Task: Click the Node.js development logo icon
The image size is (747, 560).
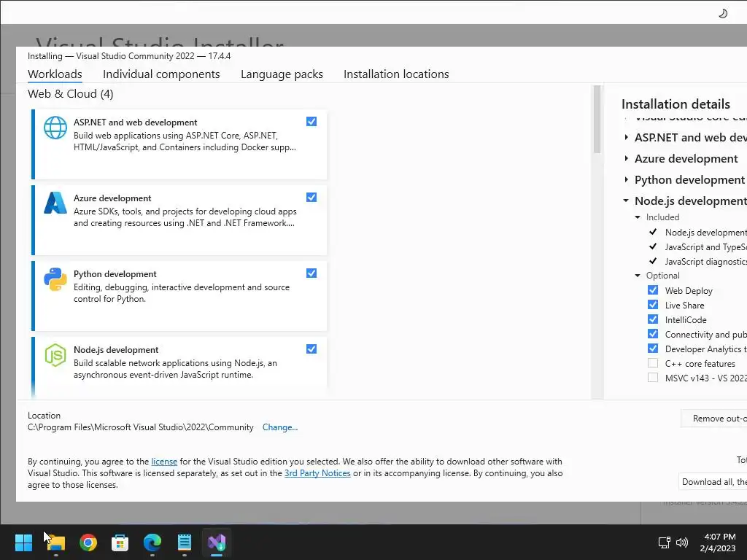Action: click(55, 355)
